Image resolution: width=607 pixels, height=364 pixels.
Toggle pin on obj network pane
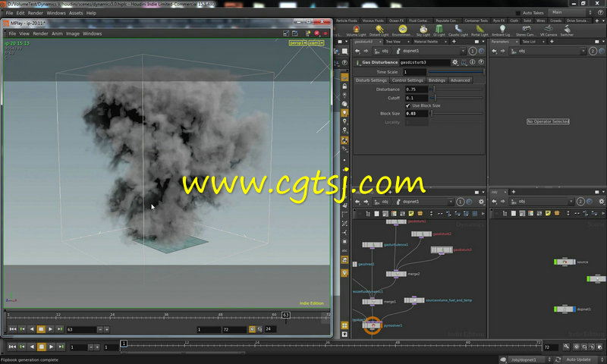tap(590, 202)
